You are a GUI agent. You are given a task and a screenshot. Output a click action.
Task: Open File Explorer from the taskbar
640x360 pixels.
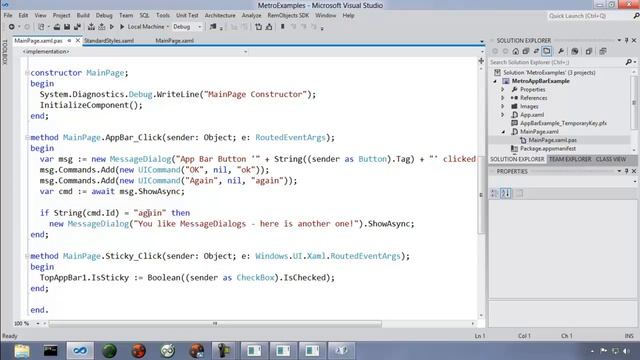point(22,351)
